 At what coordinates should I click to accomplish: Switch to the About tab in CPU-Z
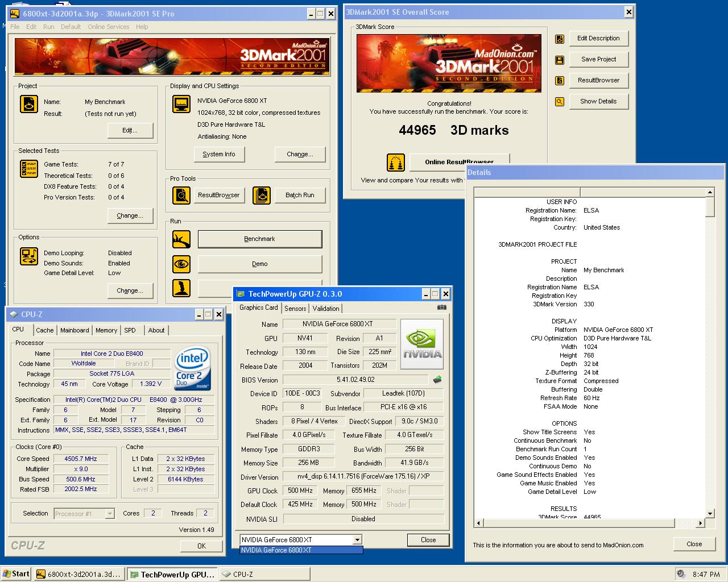[156, 330]
